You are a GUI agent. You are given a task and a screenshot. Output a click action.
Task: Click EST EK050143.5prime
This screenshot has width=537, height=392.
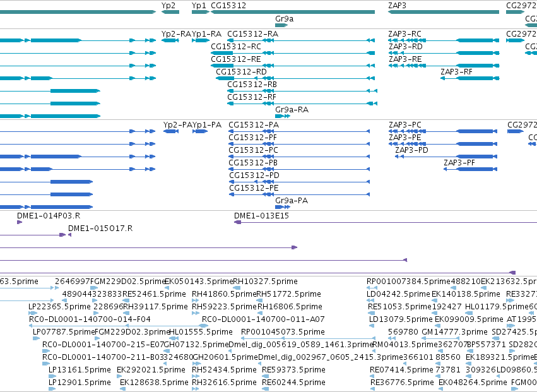167,288
